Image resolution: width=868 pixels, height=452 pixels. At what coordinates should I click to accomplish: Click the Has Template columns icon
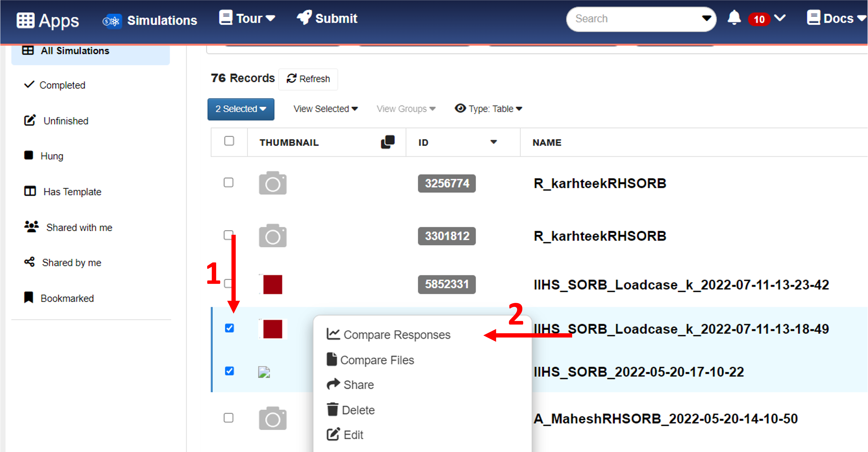pyautogui.click(x=30, y=191)
